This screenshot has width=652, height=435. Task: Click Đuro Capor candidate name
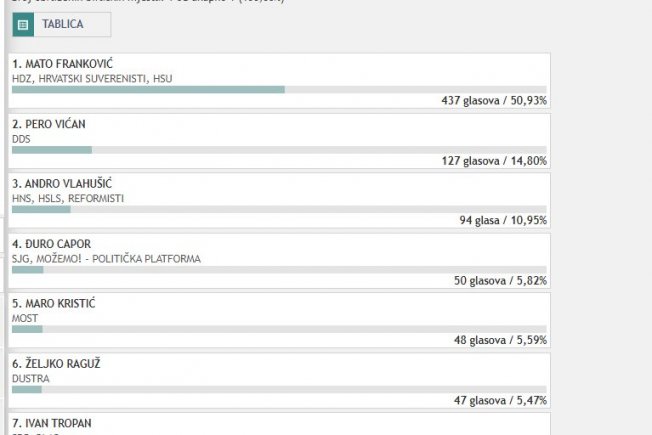pos(52,244)
